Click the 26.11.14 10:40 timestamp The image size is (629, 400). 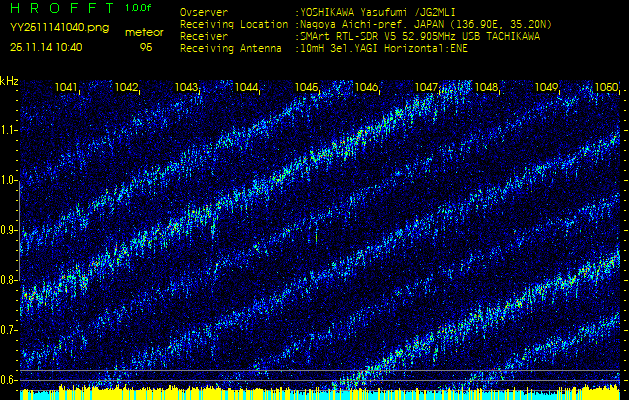pos(46,47)
